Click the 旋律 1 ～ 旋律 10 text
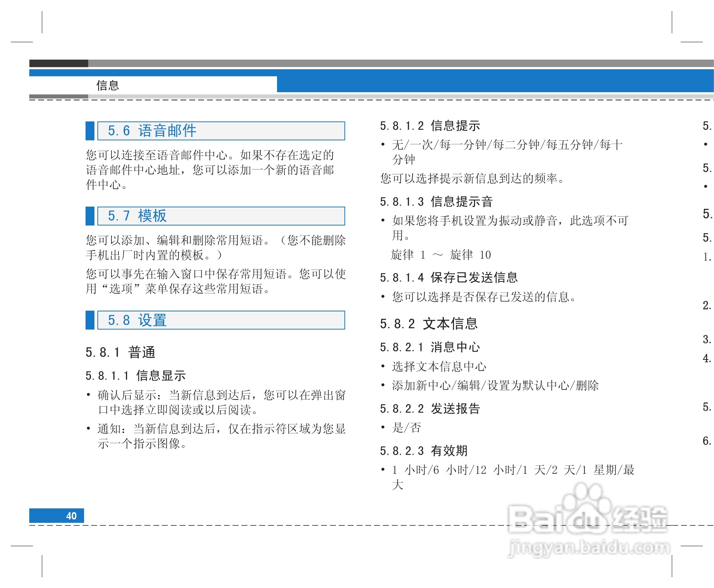Screen dimensions: 714x588 point(441,255)
